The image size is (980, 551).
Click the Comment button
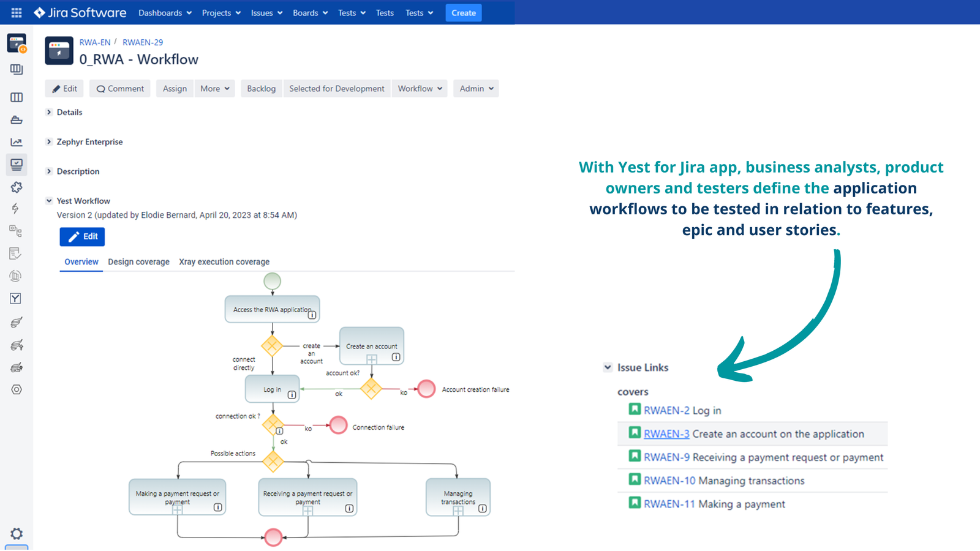120,89
